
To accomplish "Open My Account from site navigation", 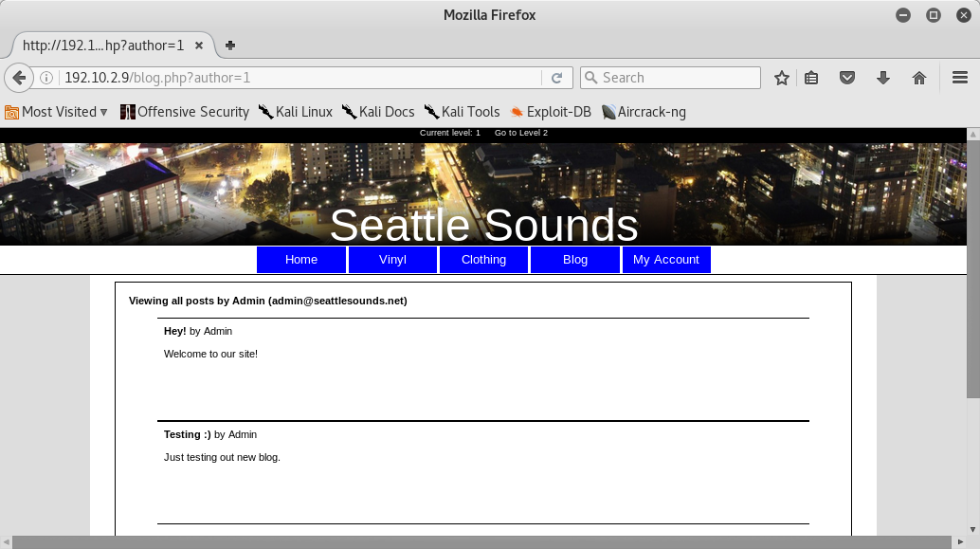I will [x=665, y=260].
